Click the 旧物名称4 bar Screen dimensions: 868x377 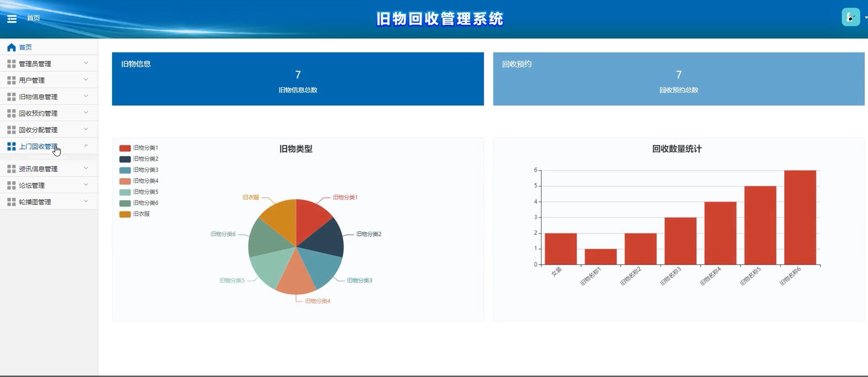(x=720, y=233)
